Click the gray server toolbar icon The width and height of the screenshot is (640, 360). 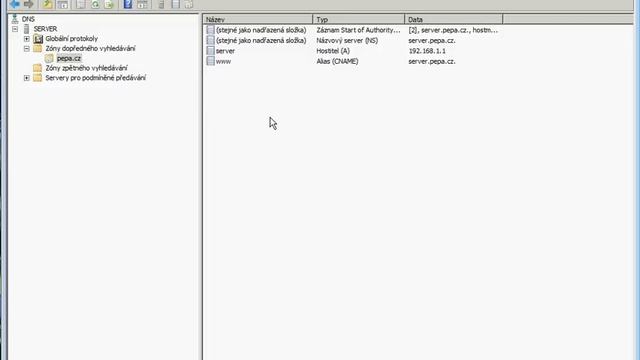point(161,4)
